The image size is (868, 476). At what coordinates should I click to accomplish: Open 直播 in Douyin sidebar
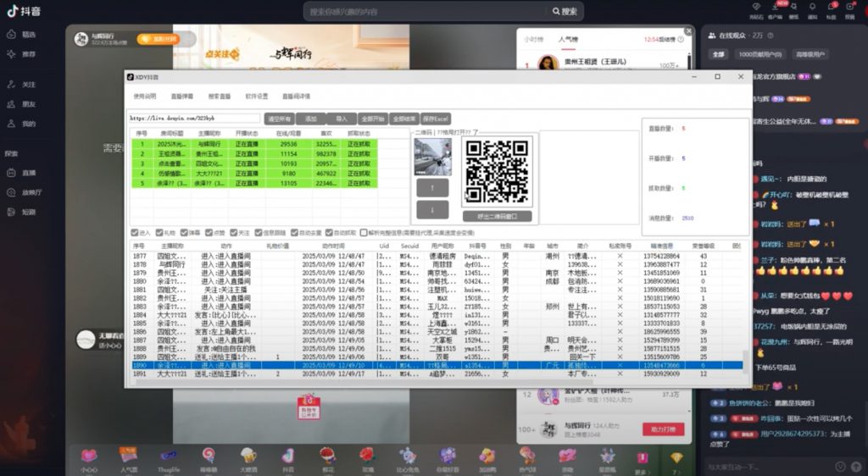[x=22, y=173]
